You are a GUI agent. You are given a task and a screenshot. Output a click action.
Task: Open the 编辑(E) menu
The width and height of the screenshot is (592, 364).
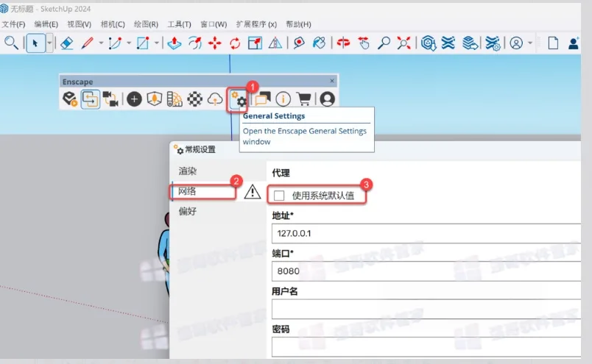click(46, 24)
